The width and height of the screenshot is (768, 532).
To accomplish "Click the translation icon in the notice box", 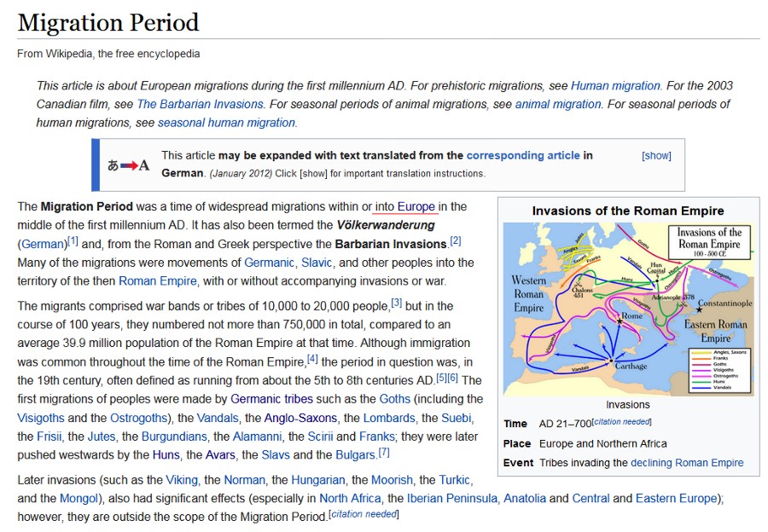I will pyautogui.click(x=128, y=165).
